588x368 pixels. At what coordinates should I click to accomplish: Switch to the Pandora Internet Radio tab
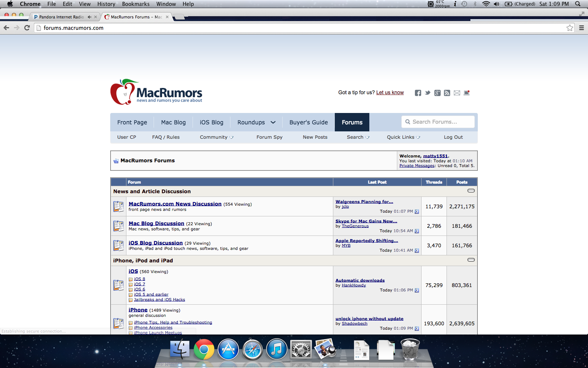coord(61,17)
